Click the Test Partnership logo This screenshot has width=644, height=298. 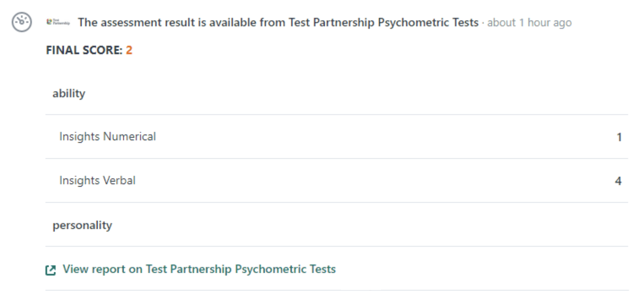coord(58,22)
